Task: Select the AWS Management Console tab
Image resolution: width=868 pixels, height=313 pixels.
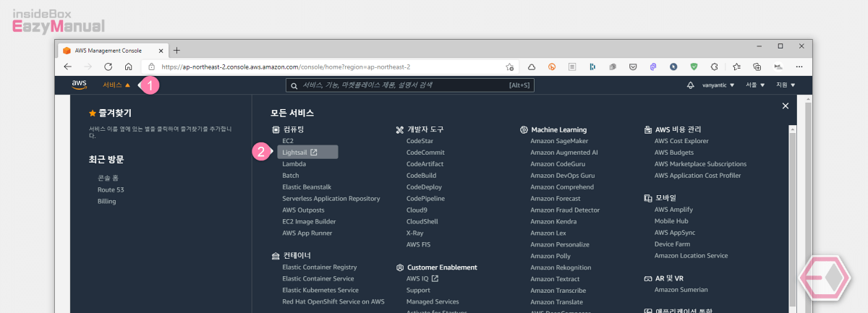Action: click(114, 50)
